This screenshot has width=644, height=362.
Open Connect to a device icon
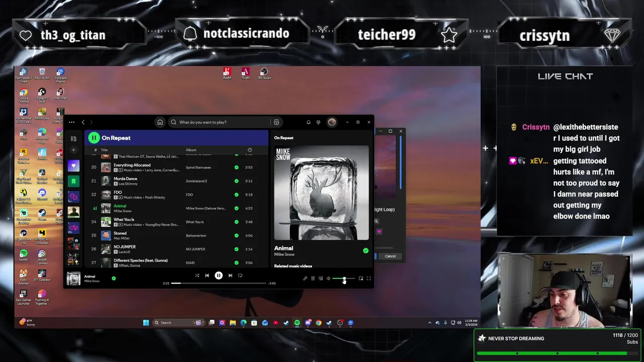pyautogui.click(x=320, y=279)
